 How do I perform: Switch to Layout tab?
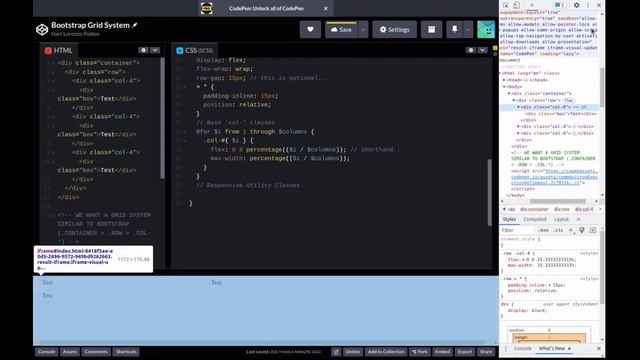[561, 220]
